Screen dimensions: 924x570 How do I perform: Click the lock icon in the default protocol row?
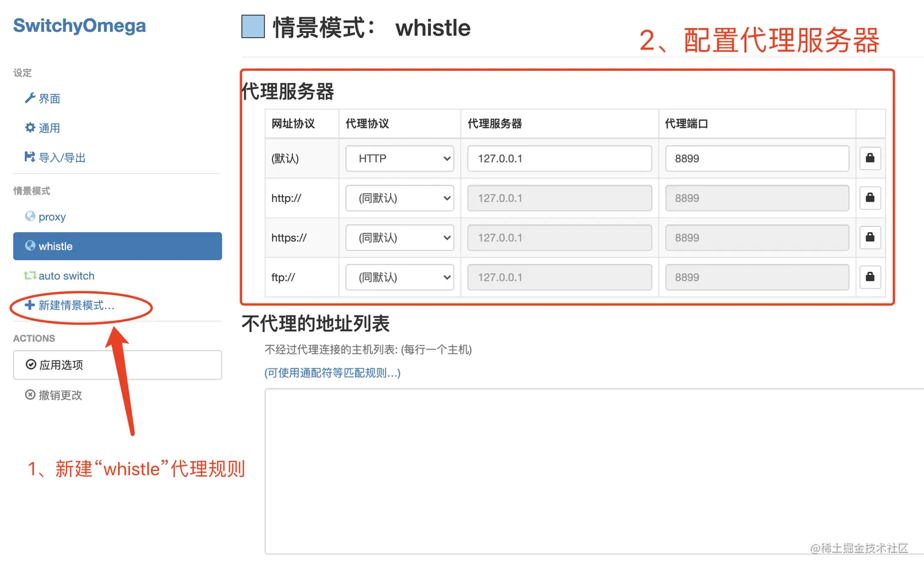coord(870,158)
